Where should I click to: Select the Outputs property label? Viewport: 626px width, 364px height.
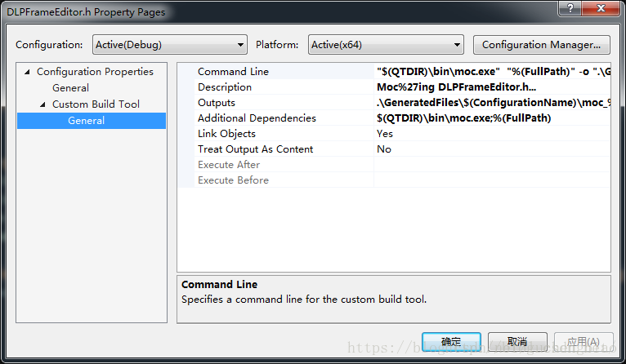click(217, 103)
